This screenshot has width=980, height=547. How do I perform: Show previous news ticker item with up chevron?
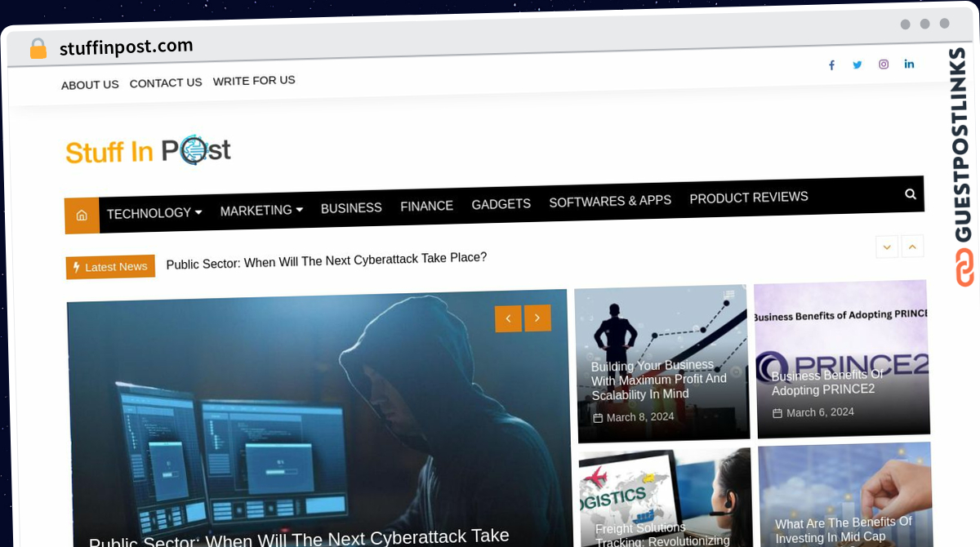click(x=913, y=245)
